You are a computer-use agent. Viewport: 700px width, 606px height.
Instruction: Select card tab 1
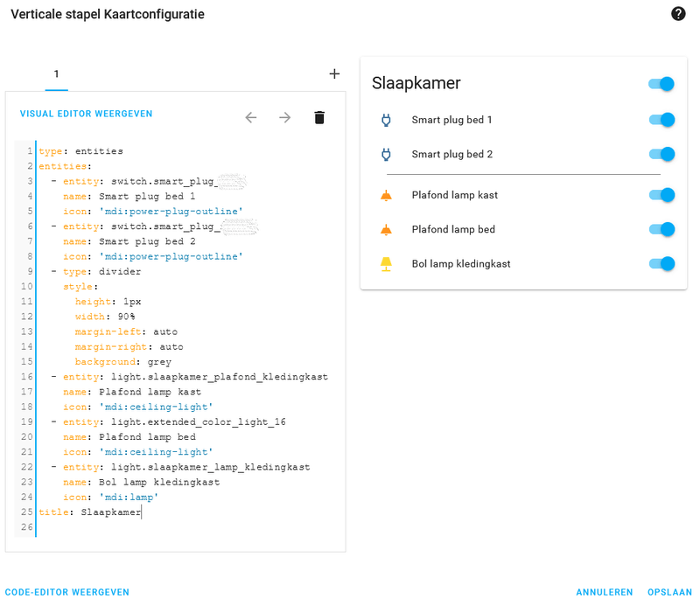pyautogui.click(x=57, y=74)
